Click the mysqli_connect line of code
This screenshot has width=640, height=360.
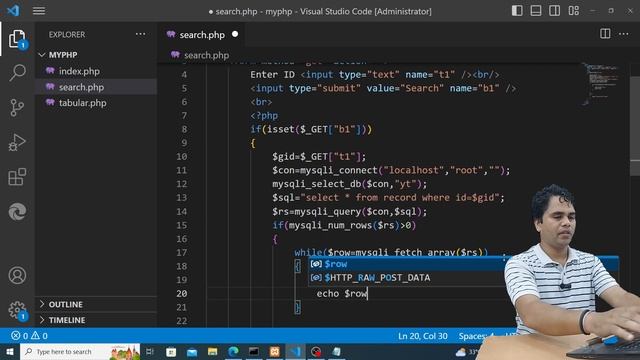pyautogui.click(x=391, y=170)
